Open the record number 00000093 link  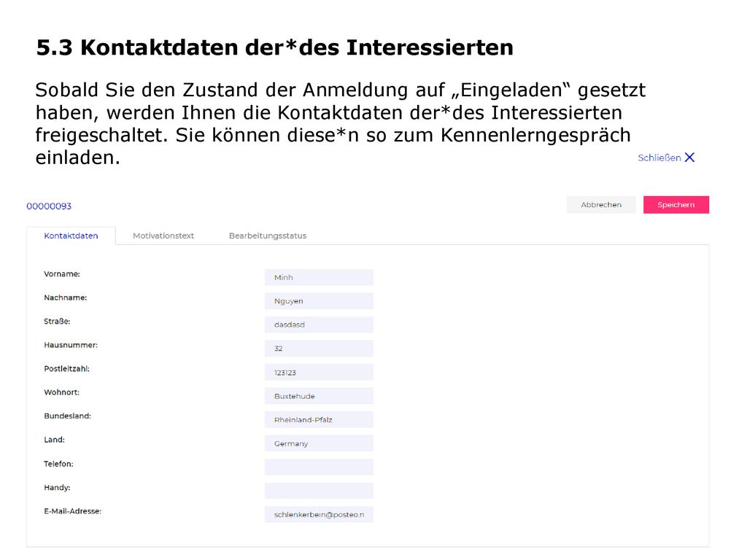[x=49, y=206]
